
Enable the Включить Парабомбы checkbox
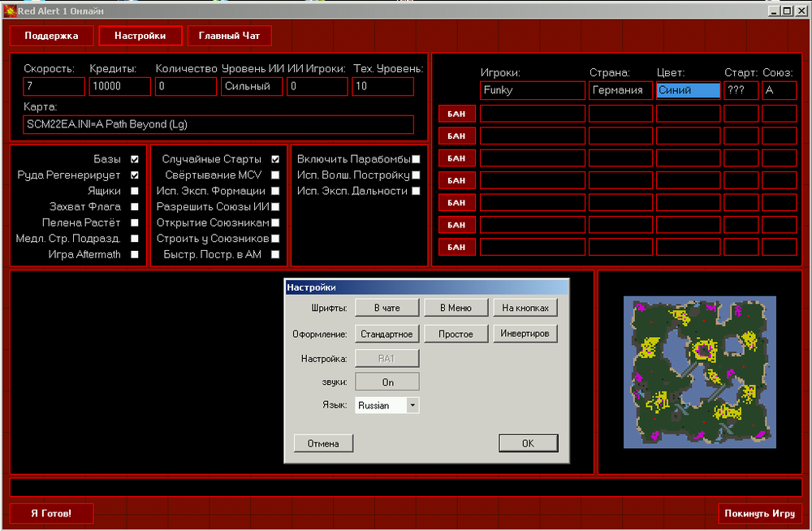tap(417, 160)
